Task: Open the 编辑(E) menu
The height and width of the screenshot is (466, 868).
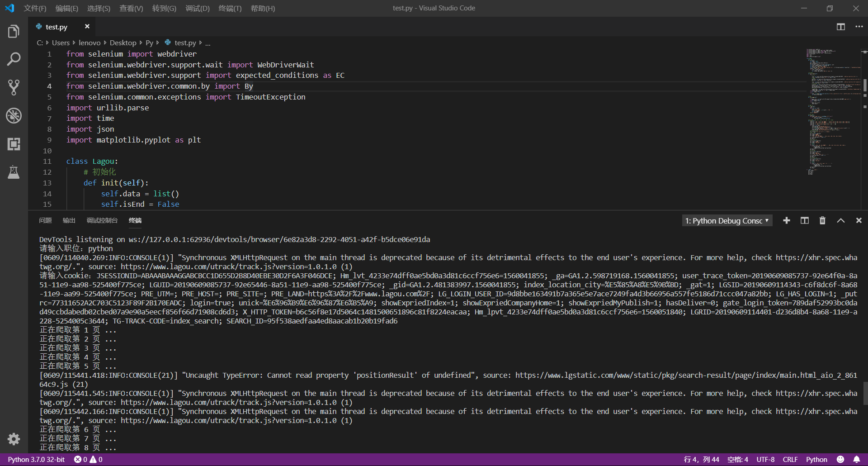Action: pos(67,8)
